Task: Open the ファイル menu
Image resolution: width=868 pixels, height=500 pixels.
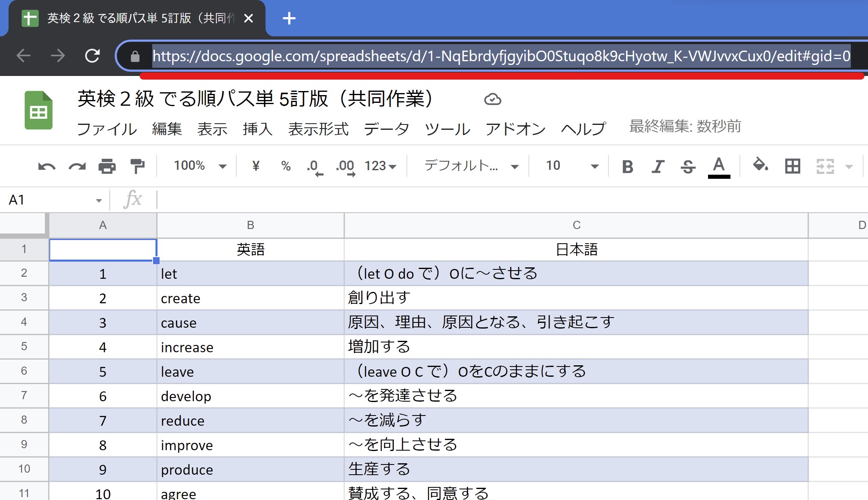Action: pos(107,129)
